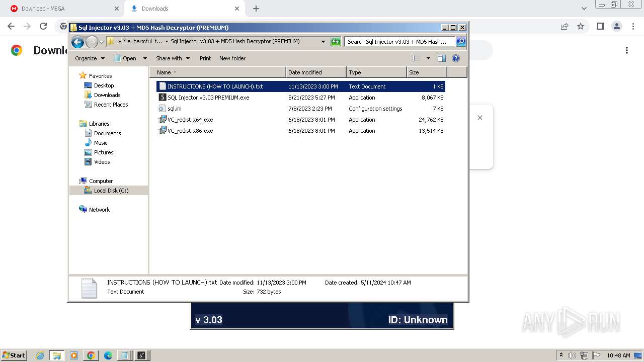Screen dimensions: 644x362
Task: Open Microsoft Edge from the taskbar
Action: pos(108,355)
